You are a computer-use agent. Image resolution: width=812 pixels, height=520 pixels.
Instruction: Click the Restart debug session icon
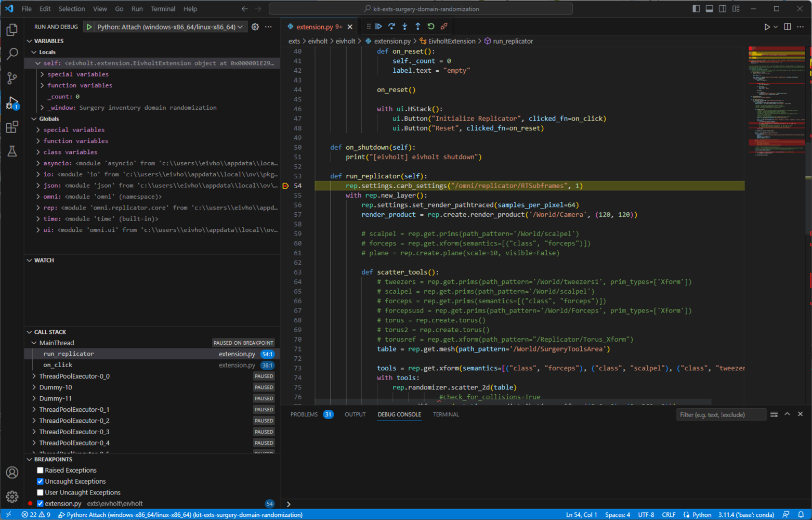tap(431, 27)
